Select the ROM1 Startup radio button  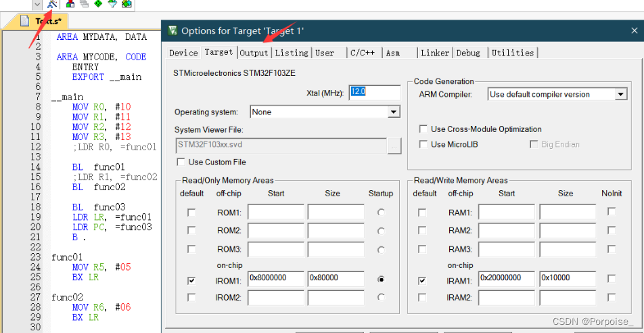pyautogui.click(x=381, y=213)
